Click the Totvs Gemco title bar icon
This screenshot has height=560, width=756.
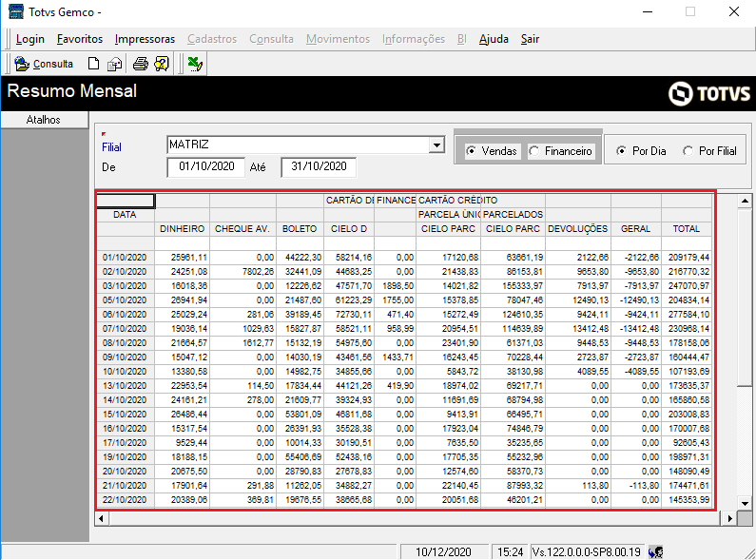16,11
